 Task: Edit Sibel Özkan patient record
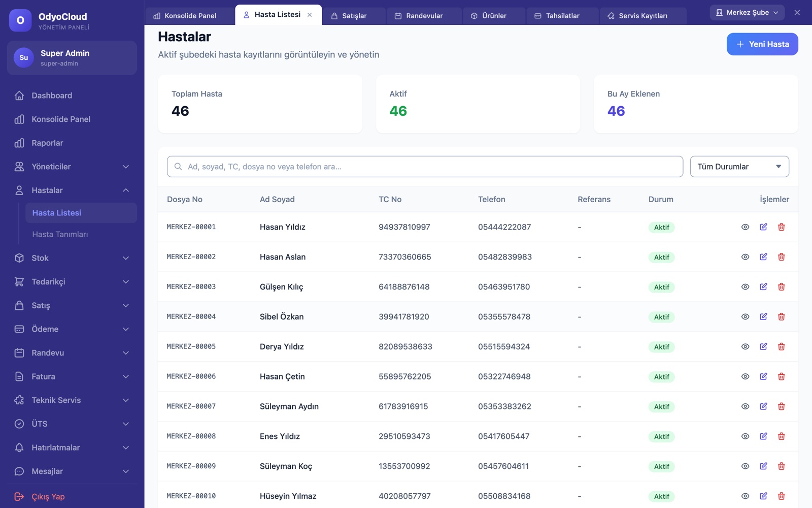coord(763,316)
